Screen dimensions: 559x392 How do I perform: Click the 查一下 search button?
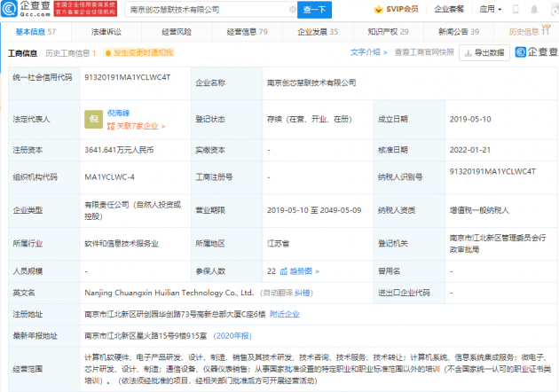pyautogui.click(x=314, y=10)
